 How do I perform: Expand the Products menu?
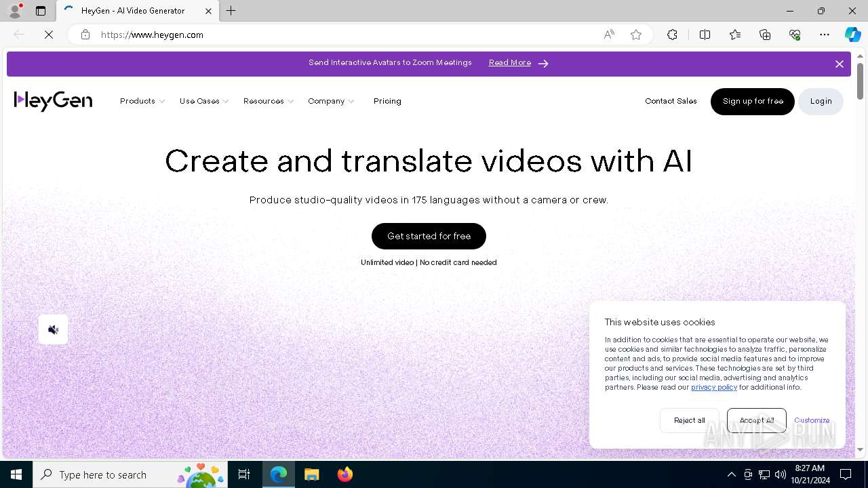pos(142,101)
